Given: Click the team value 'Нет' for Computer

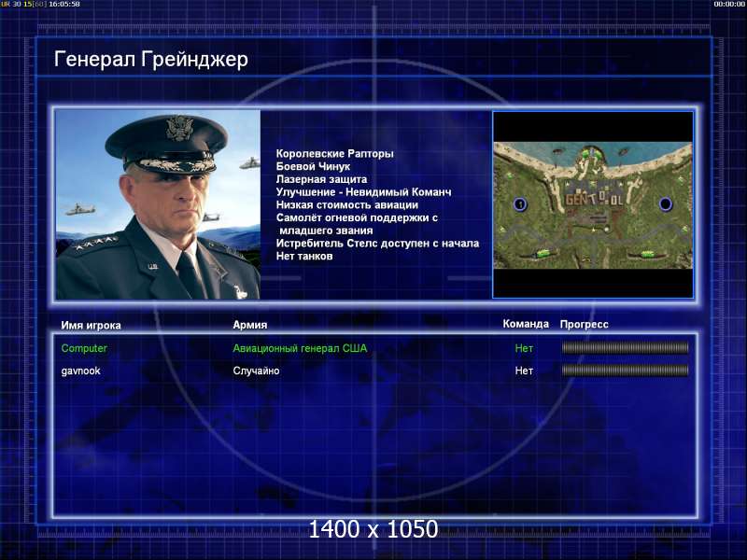Looking at the screenshot, I should [x=524, y=348].
